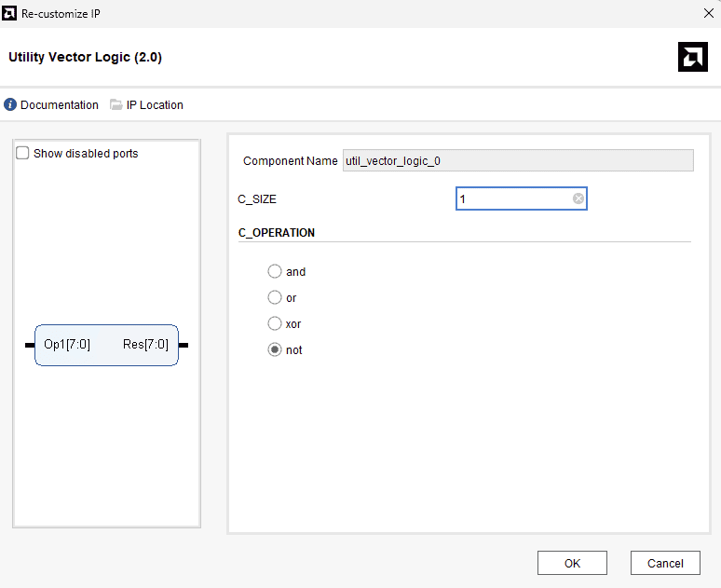
Task: Click the Utility Vector Logic (2.0) heading
Action: click(x=85, y=58)
